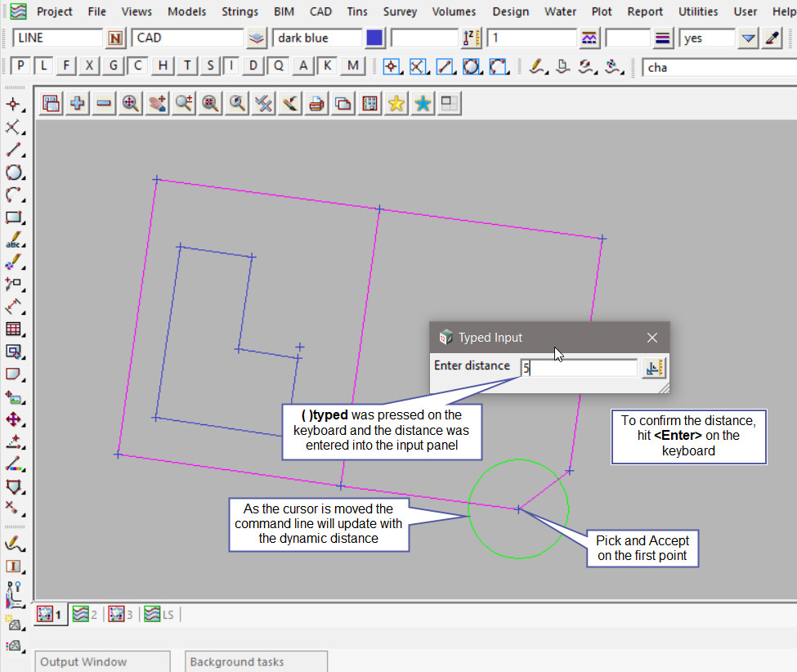797x672 pixels.
Task: Click the printer icon in view toolbar
Action: point(316,103)
